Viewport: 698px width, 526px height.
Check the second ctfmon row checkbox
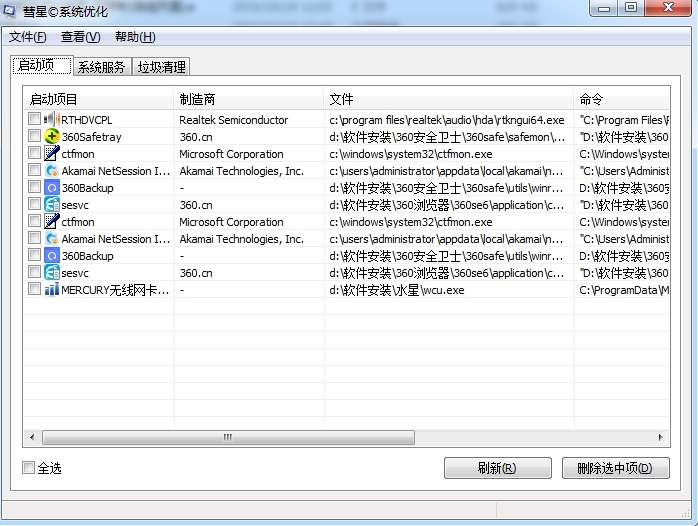coord(34,221)
